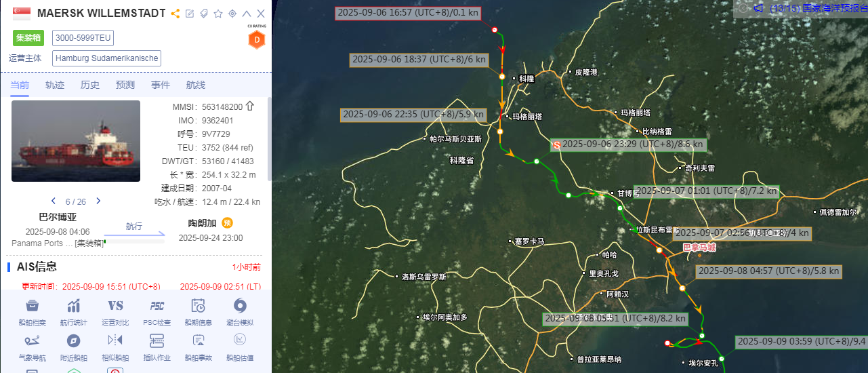Click the 2025-09-06 22:35 track label
868x373 pixels.
(x=413, y=115)
